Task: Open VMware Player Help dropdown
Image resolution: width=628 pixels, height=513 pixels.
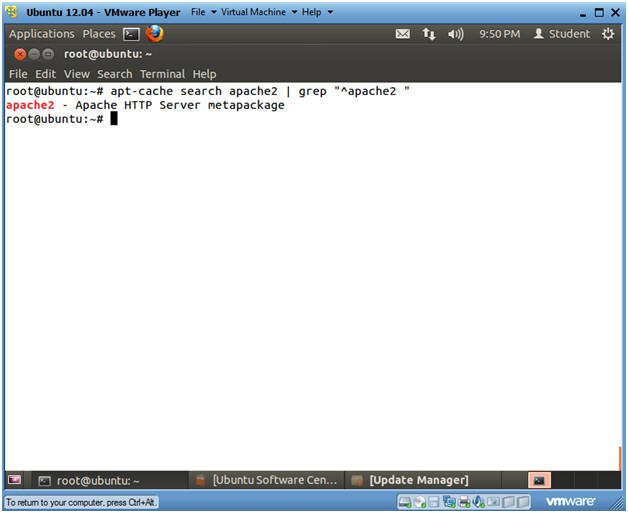Action: [317, 12]
